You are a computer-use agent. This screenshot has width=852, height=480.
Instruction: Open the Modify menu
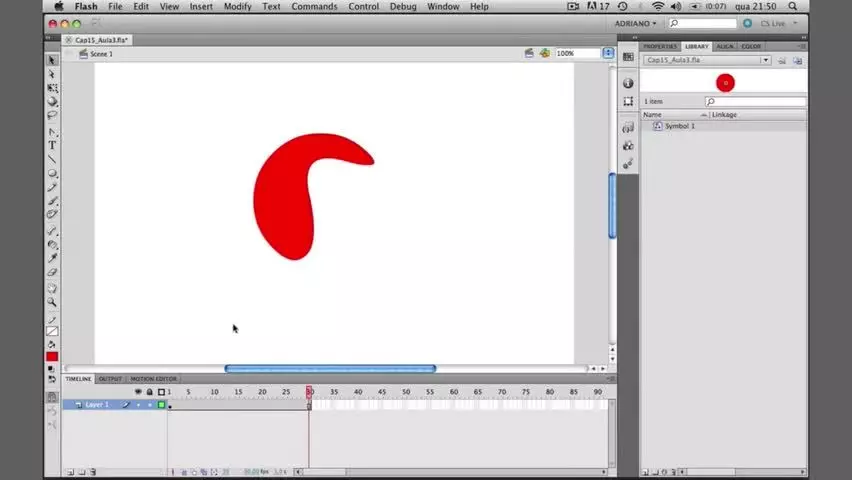[237, 7]
